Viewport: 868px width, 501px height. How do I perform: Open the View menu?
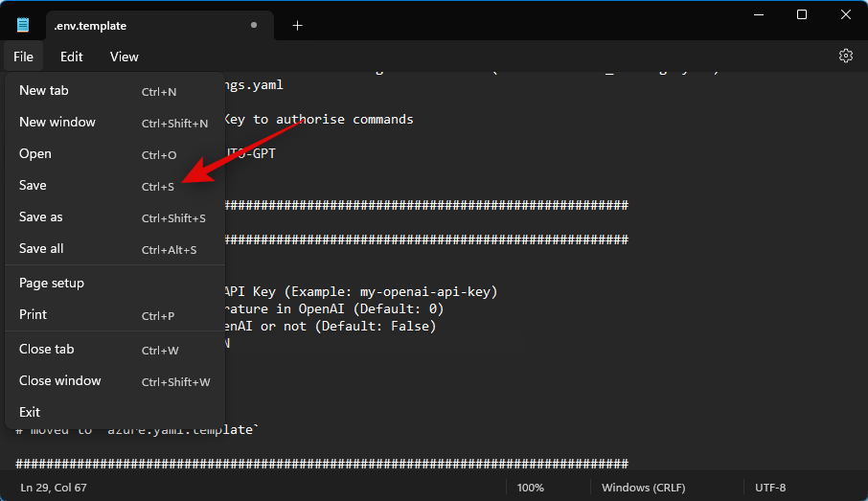(124, 57)
